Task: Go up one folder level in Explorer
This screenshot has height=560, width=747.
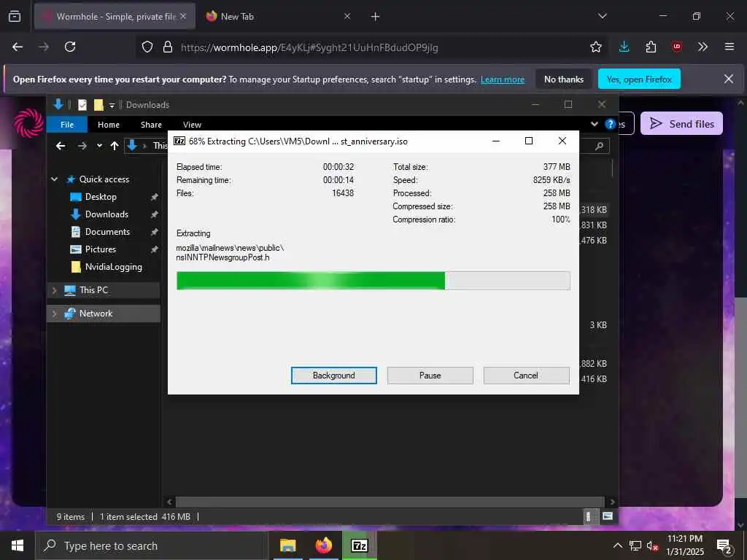Action: click(115, 146)
